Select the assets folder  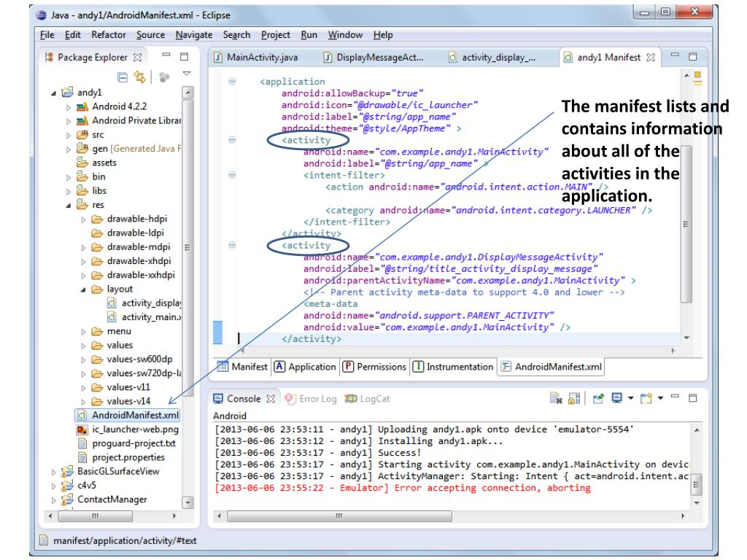pos(97,163)
